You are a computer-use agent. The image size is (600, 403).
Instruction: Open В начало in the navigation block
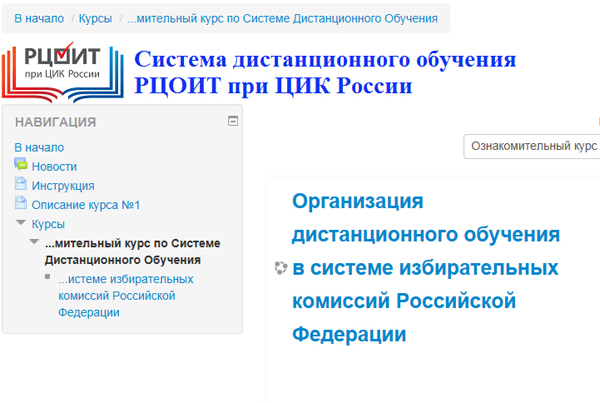pyautogui.click(x=39, y=147)
